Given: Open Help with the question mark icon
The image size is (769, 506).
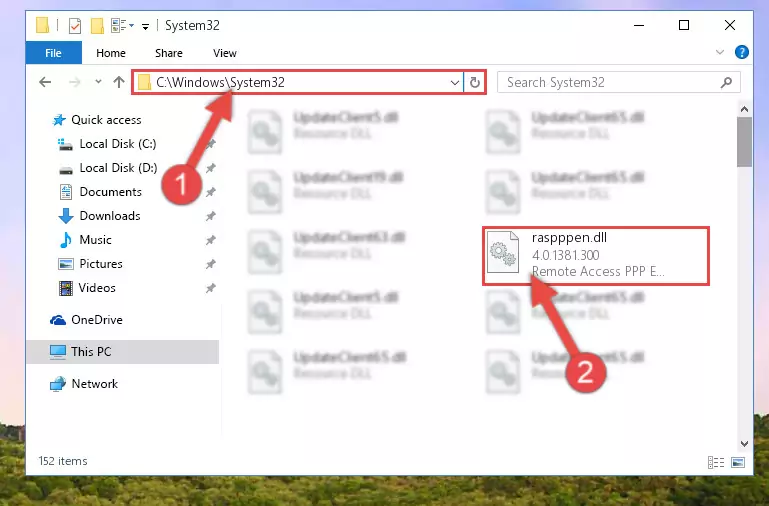Looking at the screenshot, I should 742,52.
